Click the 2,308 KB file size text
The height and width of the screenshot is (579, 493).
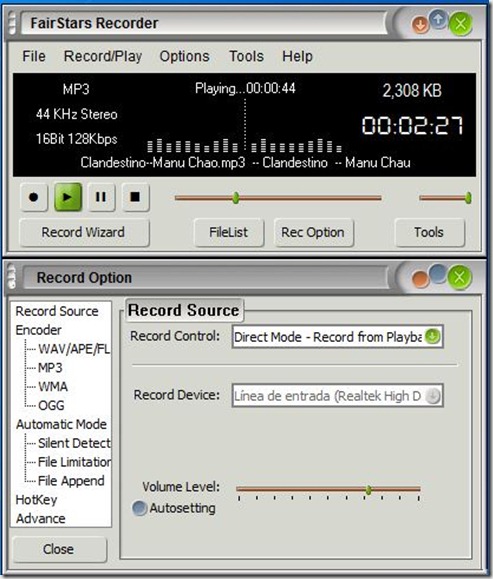pos(412,90)
